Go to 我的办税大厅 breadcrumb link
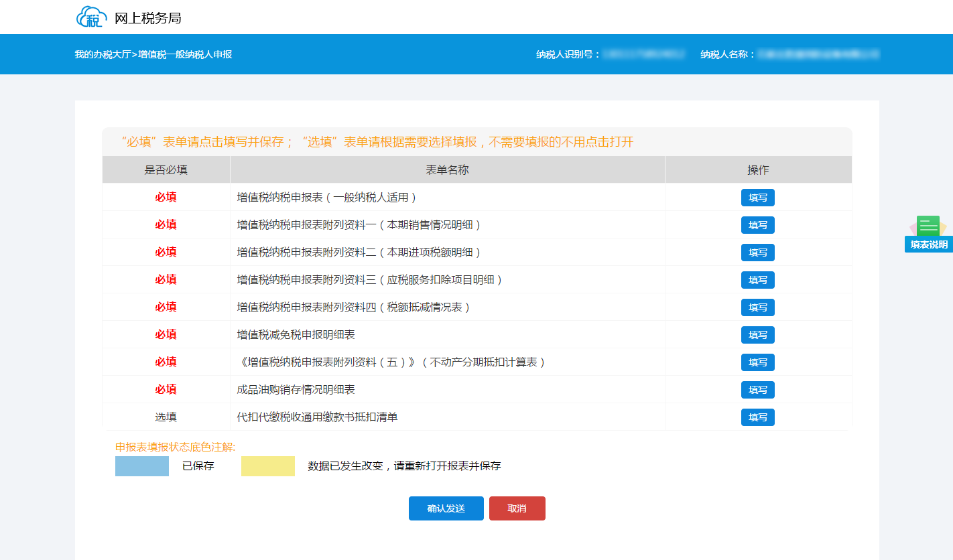The image size is (953, 560). [102, 54]
